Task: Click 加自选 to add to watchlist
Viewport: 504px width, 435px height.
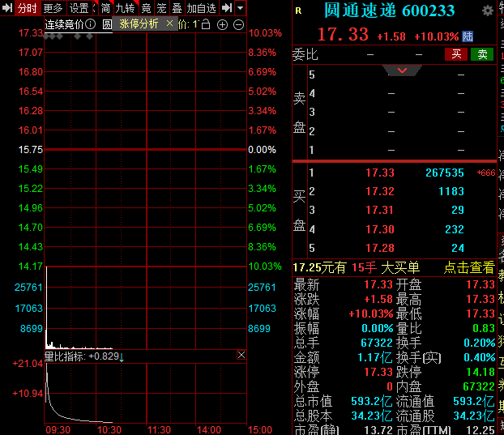Action: pos(202,8)
